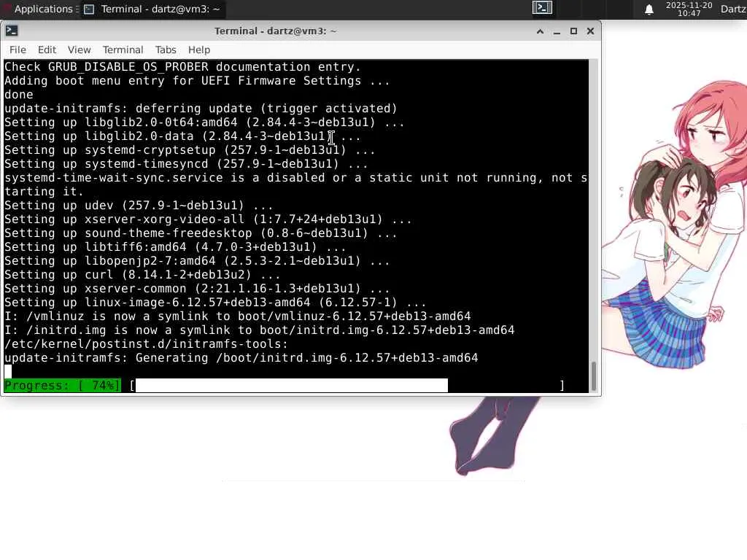Open the Edit menu
Image resolution: width=747 pixels, height=560 pixels.
coord(47,50)
